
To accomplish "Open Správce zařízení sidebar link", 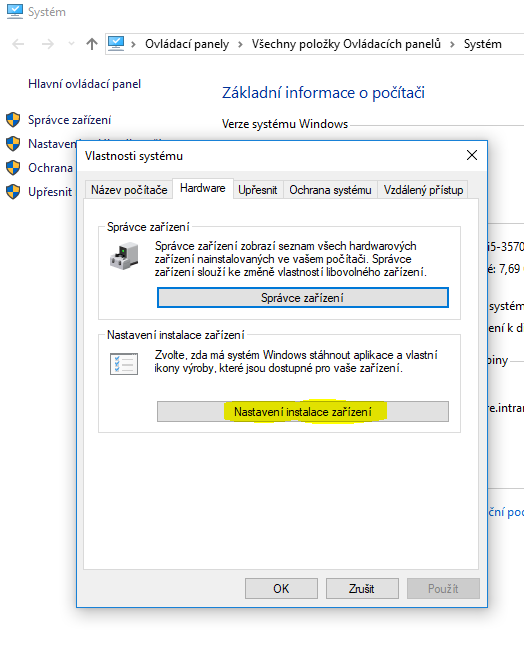I will (69, 120).
